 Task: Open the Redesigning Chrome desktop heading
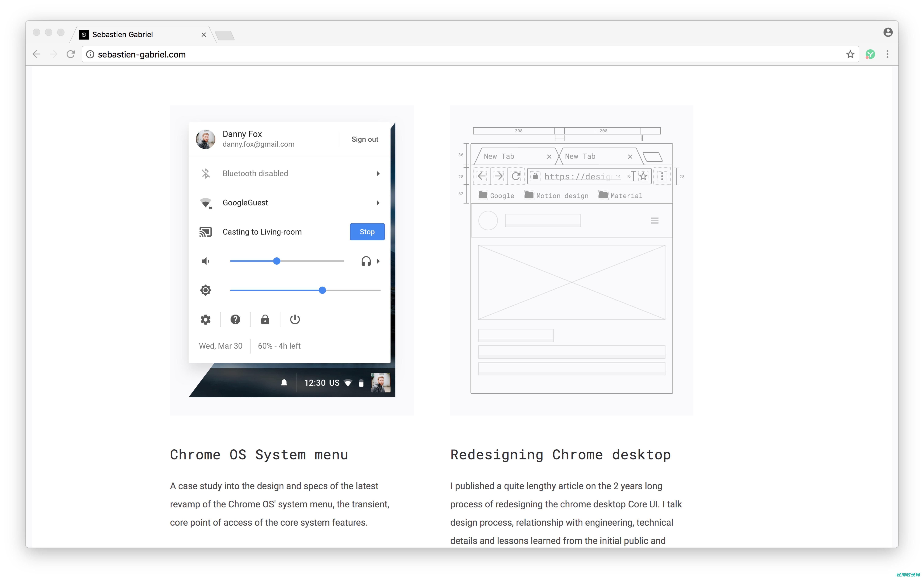561,455
